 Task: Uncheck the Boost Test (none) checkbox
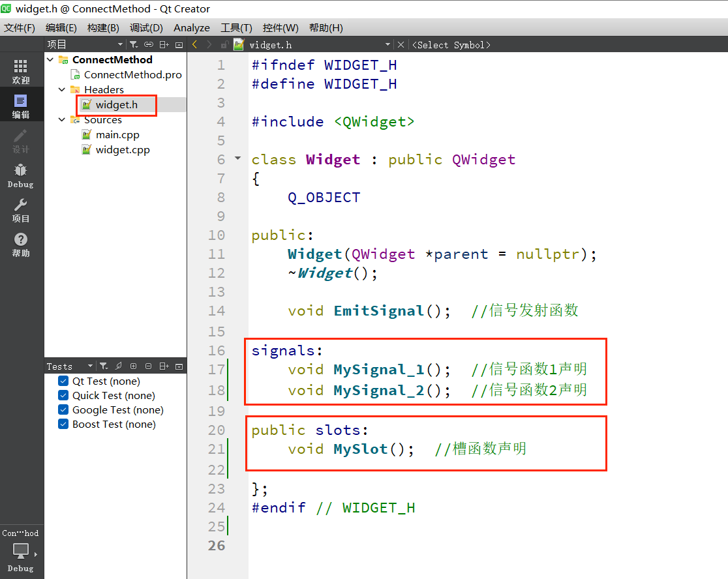tap(64, 424)
